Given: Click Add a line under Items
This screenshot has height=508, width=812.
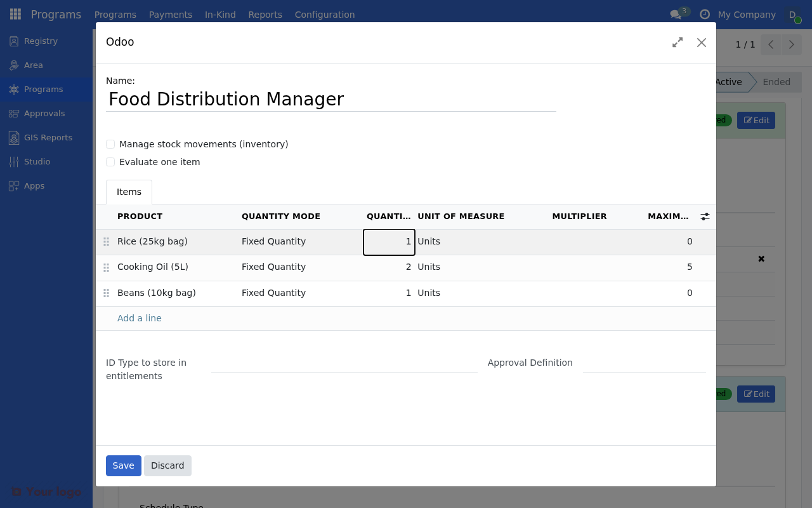Looking at the screenshot, I should (139, 317).
